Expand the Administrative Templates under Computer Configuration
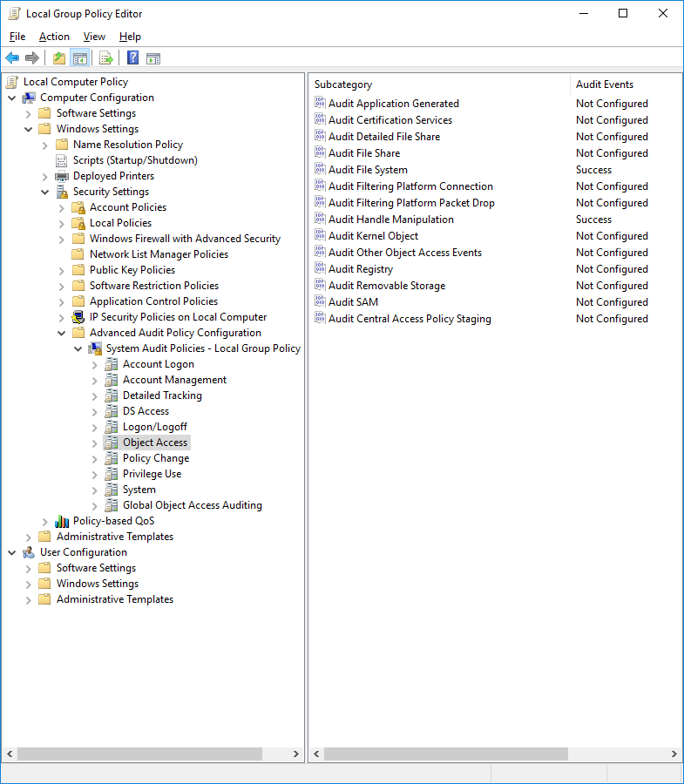This screenshot has width=684, height=784. tap(29, 537)
